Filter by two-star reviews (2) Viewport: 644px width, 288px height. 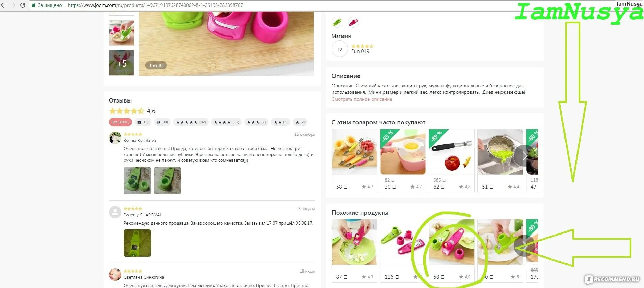281,122
